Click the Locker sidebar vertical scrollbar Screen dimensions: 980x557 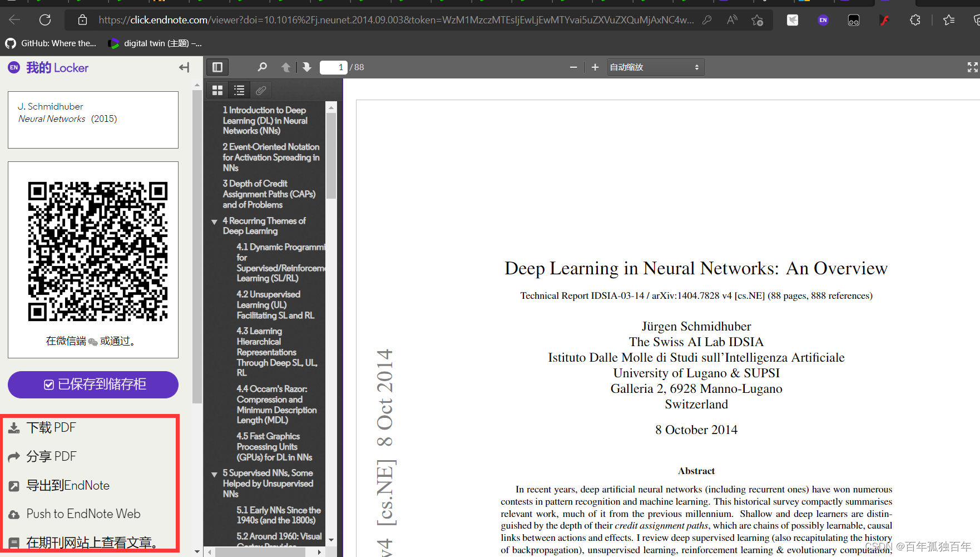(x=197, y=247)
